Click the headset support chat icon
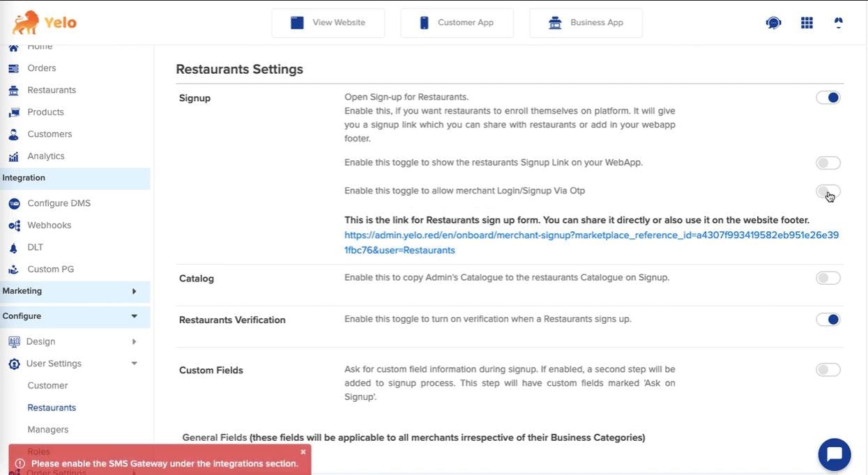The image size is (868, 475). click(x=772, y=22)
